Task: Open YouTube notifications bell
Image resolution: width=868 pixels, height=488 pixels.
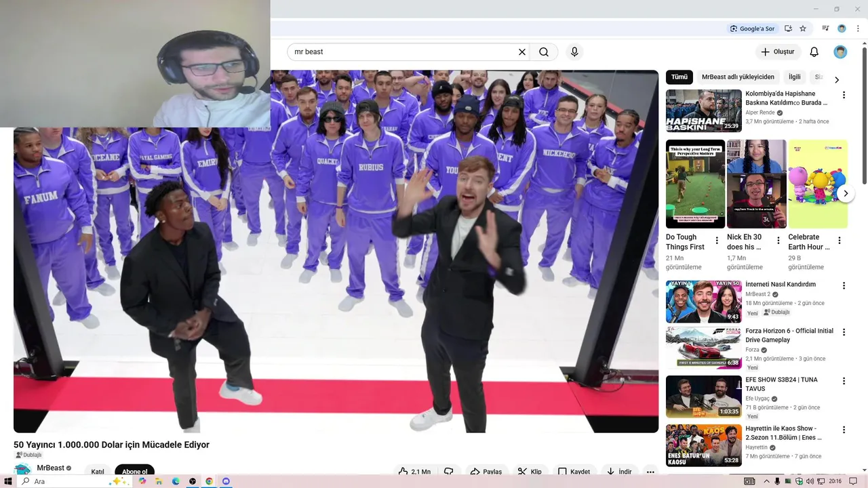Action: click(x=814, y=52)
